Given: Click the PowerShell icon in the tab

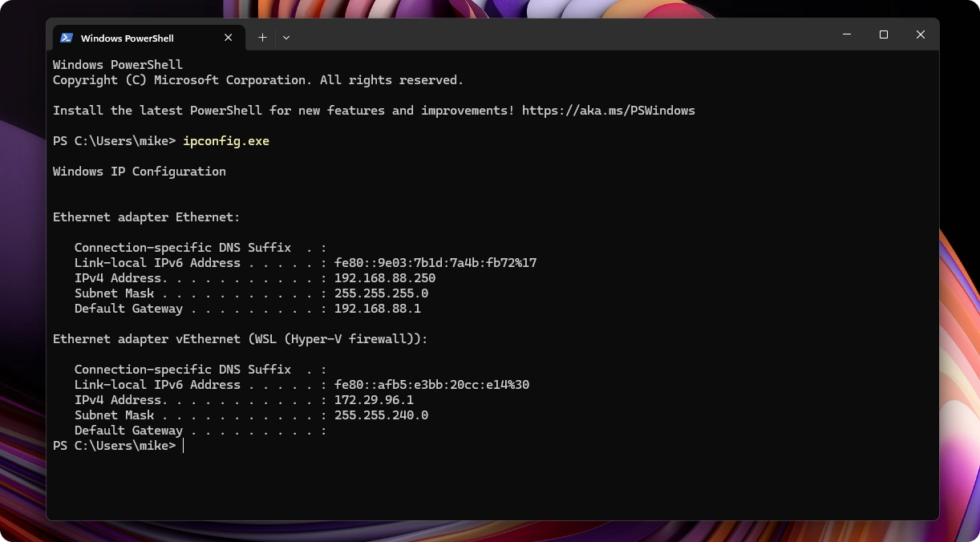Looking at the screenshot, I should [67, 38].
